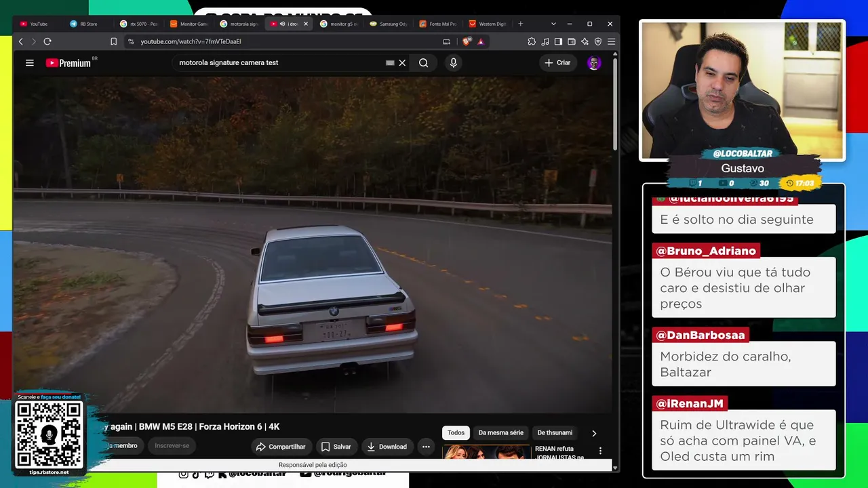The height and width of the screenshot is (488, 868).
Task: Click the tipa.rbstore.net text under QR
Action: click(50, 472)
